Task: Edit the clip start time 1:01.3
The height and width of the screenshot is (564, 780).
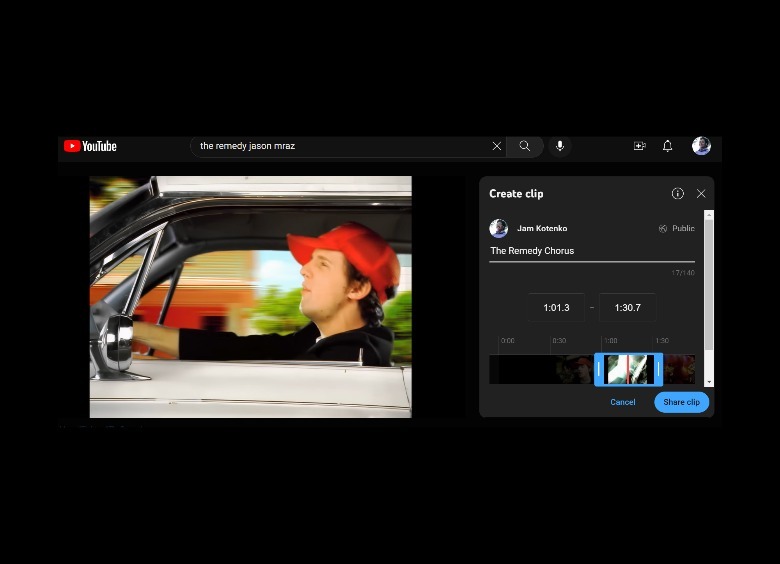Action: pyautogui.click(x=556, y=308)
